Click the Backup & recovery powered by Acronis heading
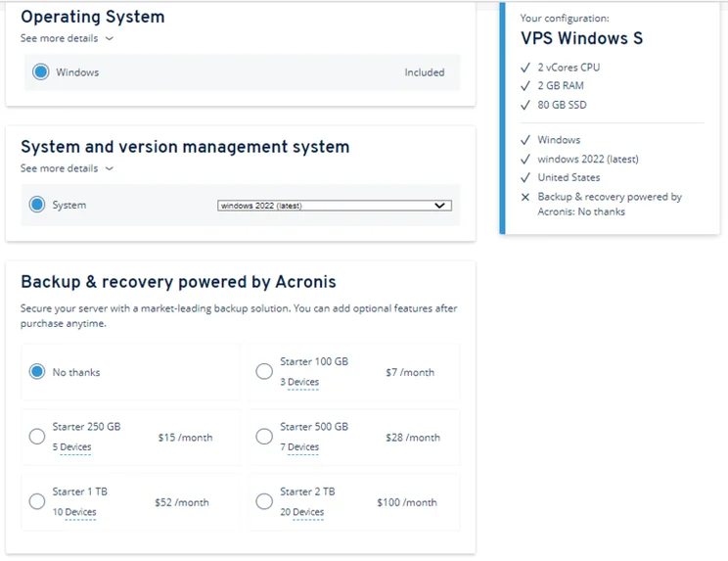The width and height of the screenshot is (728, 561). click(x=178, y=282)
